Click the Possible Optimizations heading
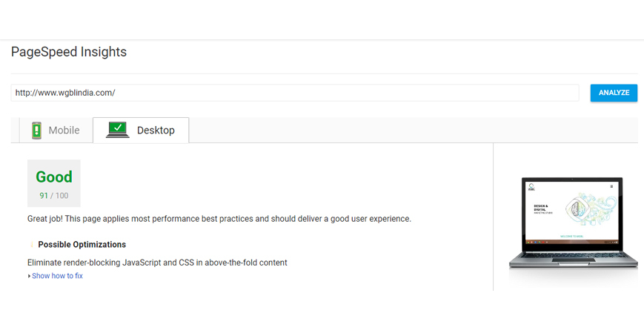The image size is (644, 336). (x=82, y=244)
